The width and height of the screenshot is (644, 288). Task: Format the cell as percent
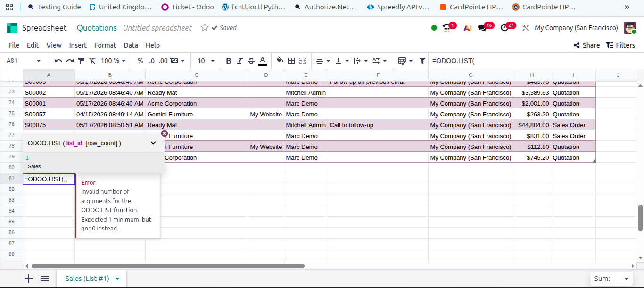coord(140,61)
